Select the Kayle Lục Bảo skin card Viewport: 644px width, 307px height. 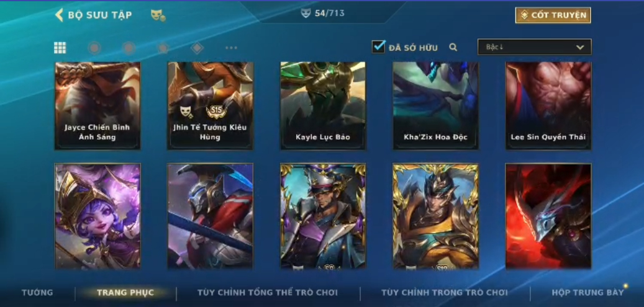323,105
